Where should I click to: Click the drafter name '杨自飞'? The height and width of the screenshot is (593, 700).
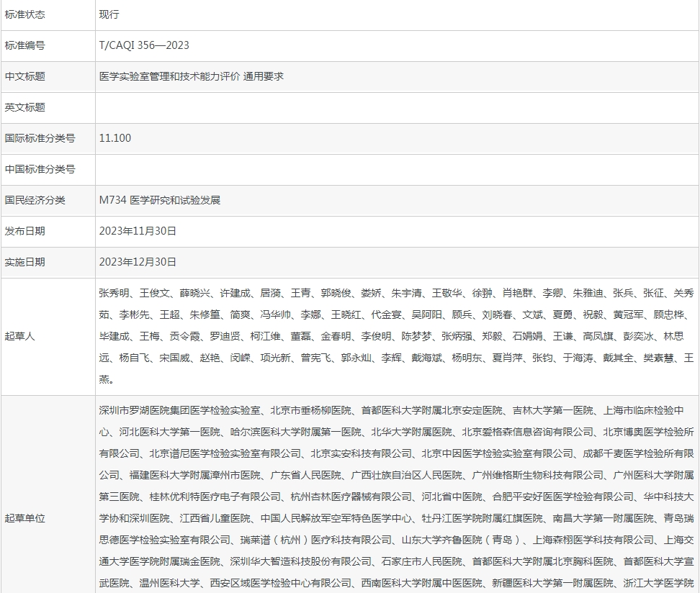tap(135, 358)
